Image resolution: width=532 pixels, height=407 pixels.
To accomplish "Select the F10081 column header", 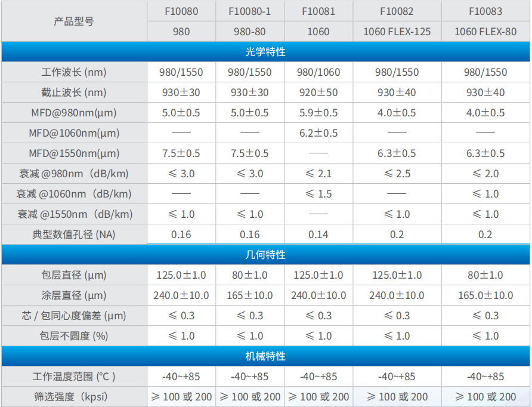I will pyautogui.click(x=318, y=11).
